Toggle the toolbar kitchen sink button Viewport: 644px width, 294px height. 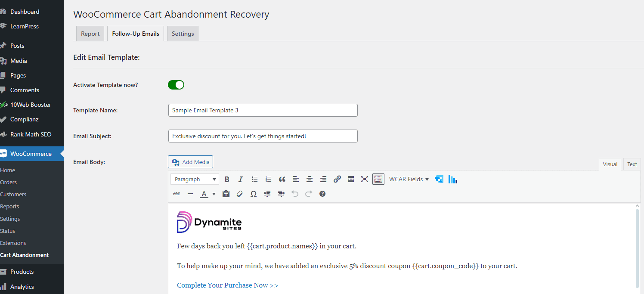378,179
